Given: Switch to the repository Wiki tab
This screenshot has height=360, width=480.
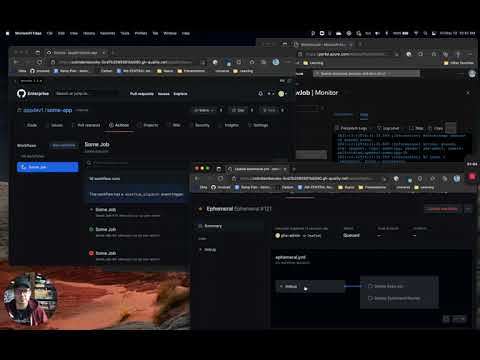Looking at the screenshot, I should (x=174, y=125).
